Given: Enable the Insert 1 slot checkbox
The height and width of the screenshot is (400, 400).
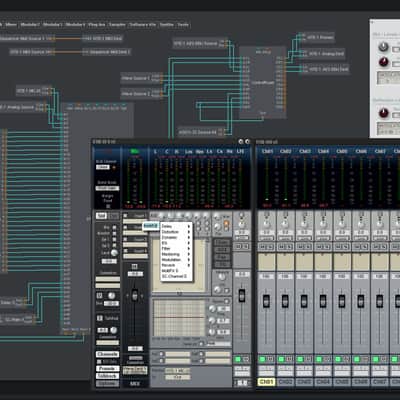Looking at the screenshot, I should tap(125, 216).
